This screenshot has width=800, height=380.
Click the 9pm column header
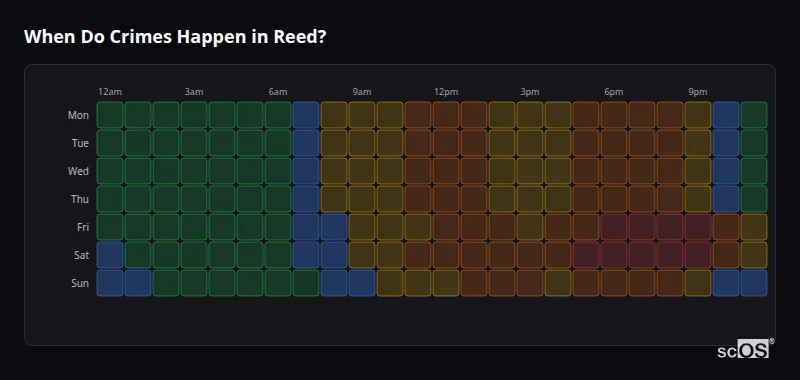pyautogui.click(x=698, y=92)
